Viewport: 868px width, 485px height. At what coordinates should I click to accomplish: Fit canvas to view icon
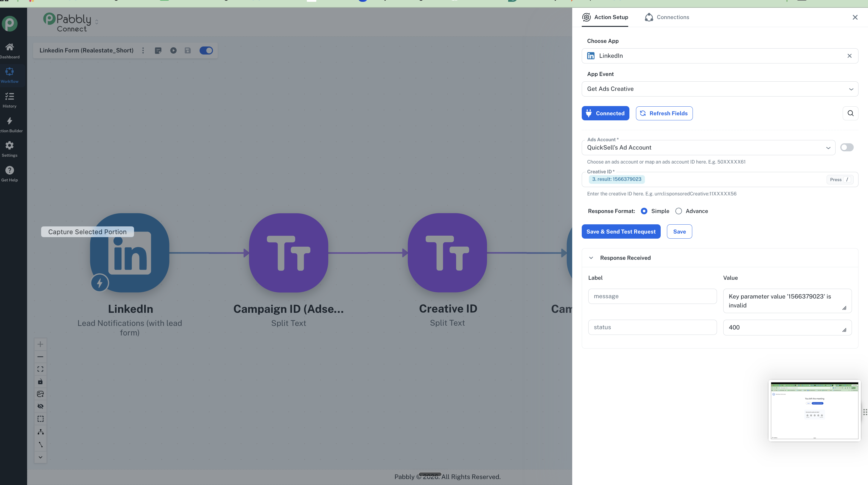click(x=41, y=369)
